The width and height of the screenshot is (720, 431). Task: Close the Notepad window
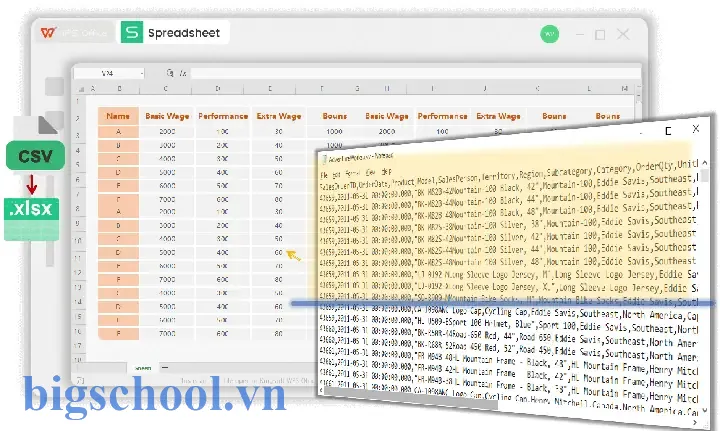[x=696, y=129]
